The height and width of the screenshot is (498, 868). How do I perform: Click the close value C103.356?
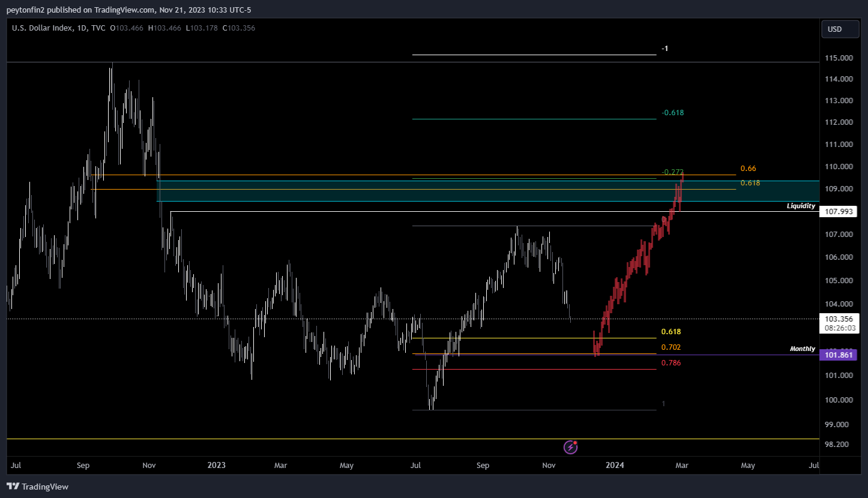[238, 28]
